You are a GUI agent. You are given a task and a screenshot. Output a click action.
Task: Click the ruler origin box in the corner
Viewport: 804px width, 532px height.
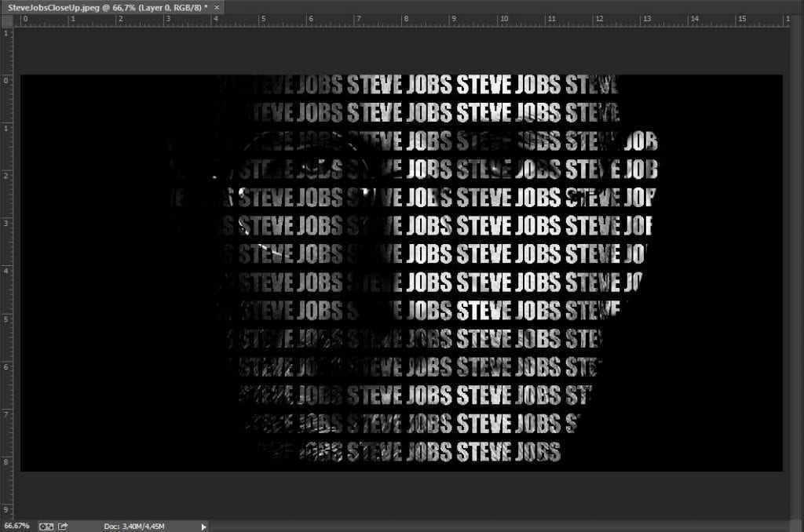tap(6, 20)
